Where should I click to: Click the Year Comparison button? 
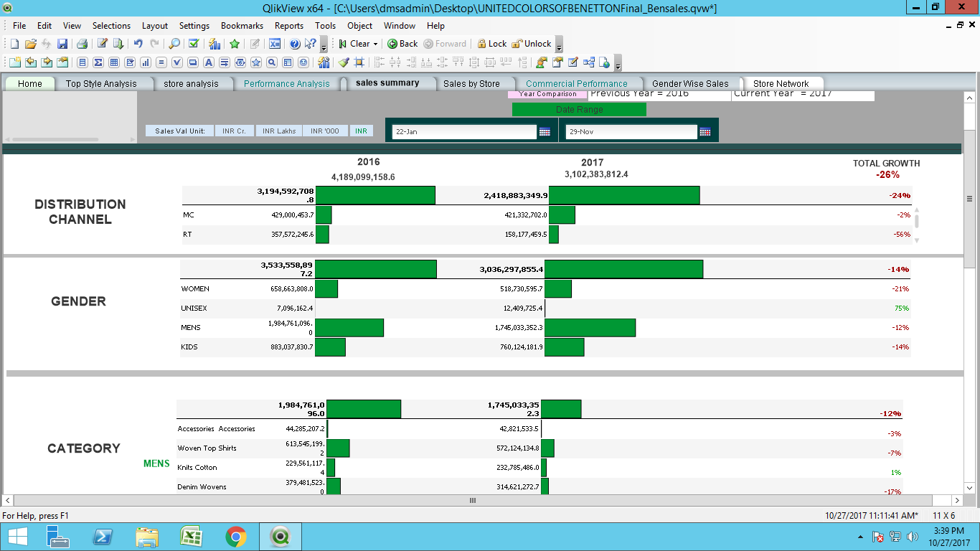547,94
